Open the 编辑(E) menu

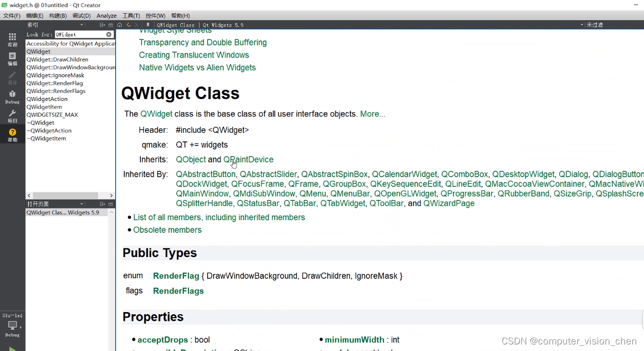coord(35,16)
